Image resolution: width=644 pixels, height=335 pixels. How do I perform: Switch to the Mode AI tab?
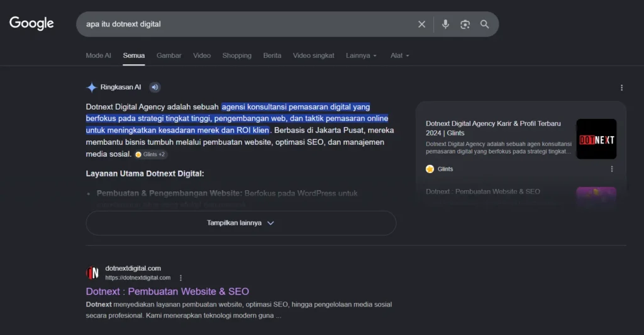click(98, 55)
